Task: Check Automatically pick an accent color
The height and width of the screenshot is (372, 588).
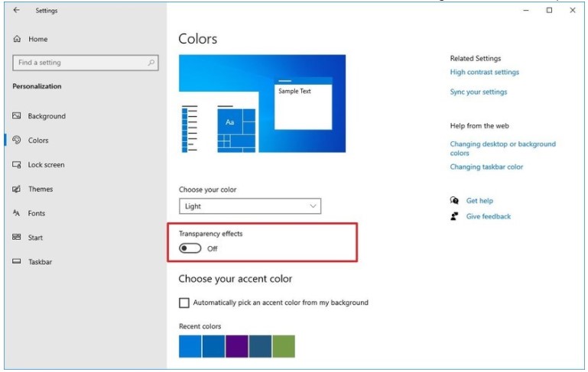Action: [x=184, y=302]
